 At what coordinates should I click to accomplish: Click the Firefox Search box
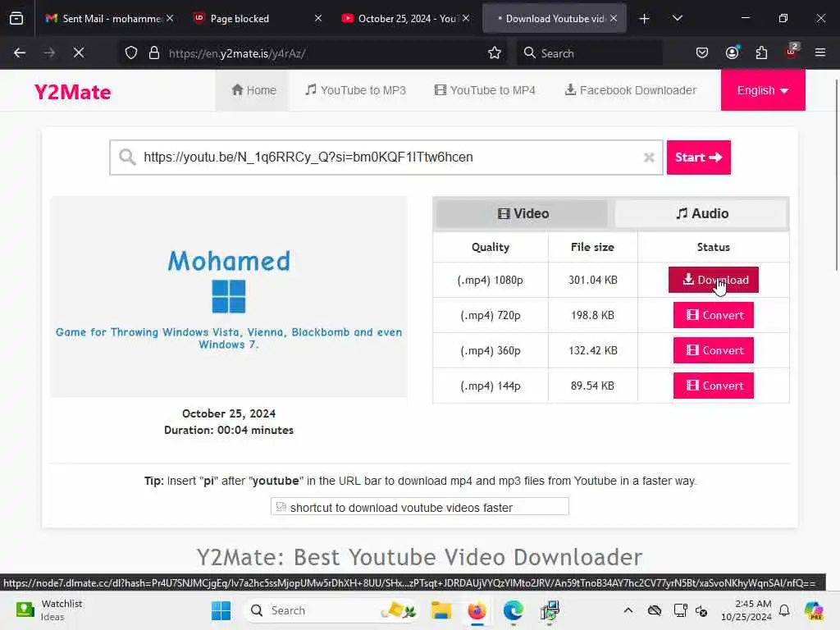pyautogui.click(x=589, y=53)
